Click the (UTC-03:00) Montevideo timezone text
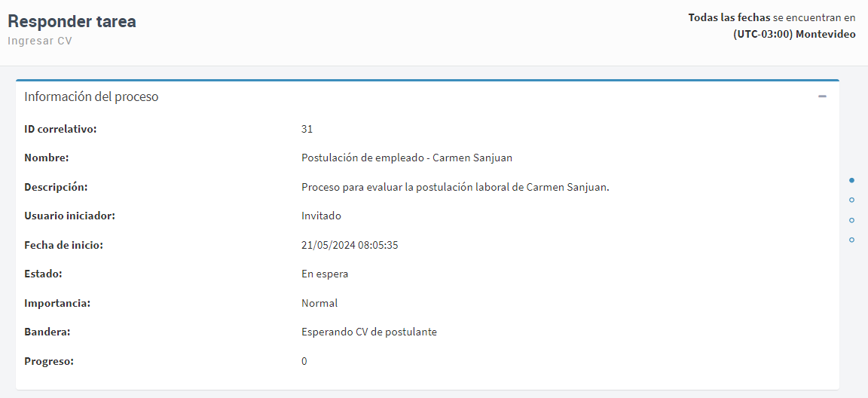Screen dimensions: 868x398 (x=794, y=34)
